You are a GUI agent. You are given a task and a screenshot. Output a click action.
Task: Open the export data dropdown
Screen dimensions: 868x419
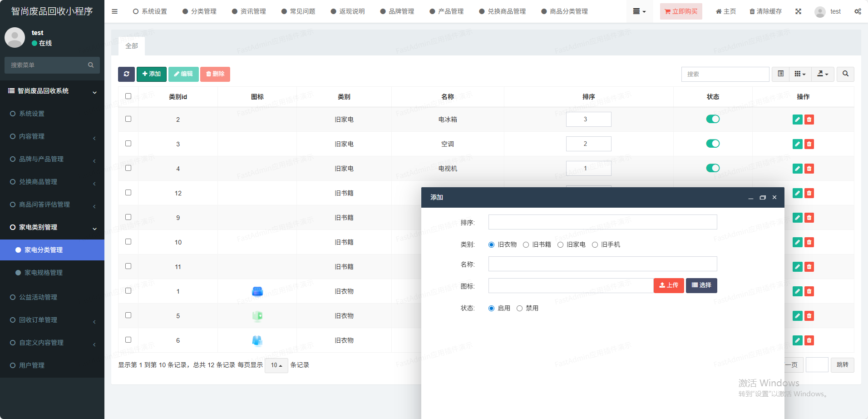pyautogui.click(x=823, y=74)
